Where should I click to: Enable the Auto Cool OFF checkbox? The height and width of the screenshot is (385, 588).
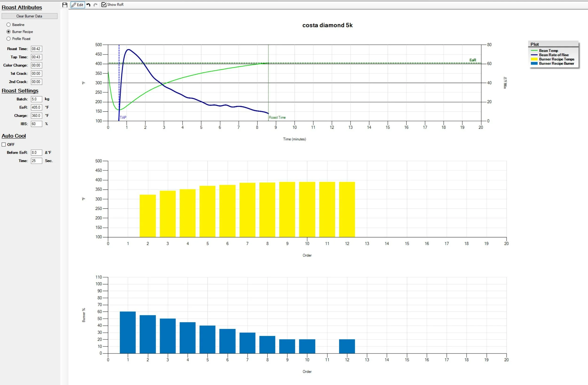point(4,145)
